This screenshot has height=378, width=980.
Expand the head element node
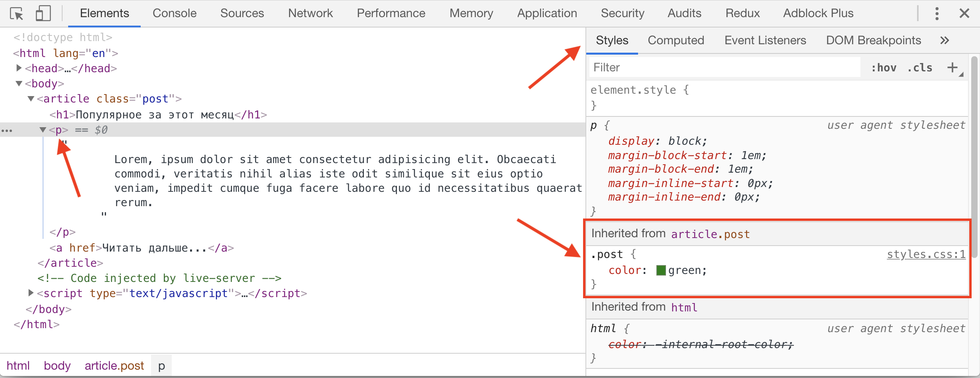click(x=19, y=68)
